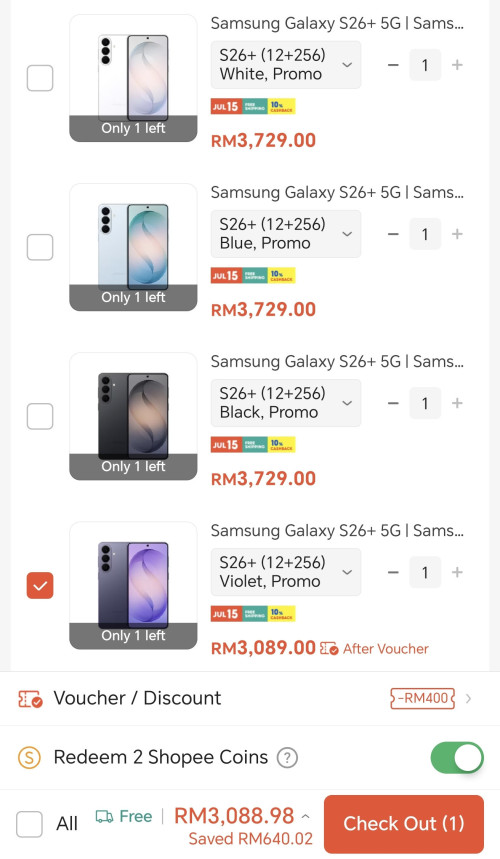Image resolution: width=500 pixels, height=859 pixels.
Task: Decrease quantity of Blue S26+ item
Action: [393, 234]
